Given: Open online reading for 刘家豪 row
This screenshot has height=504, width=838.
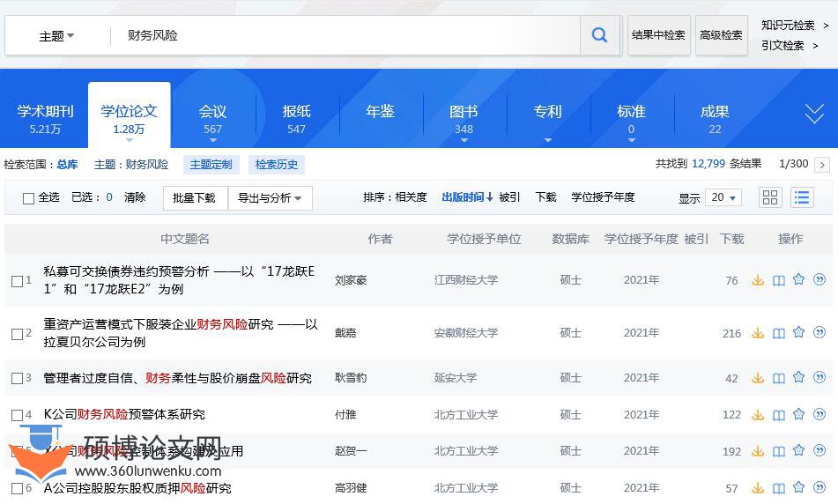Looking at the screenshot, I should [779, 280].
